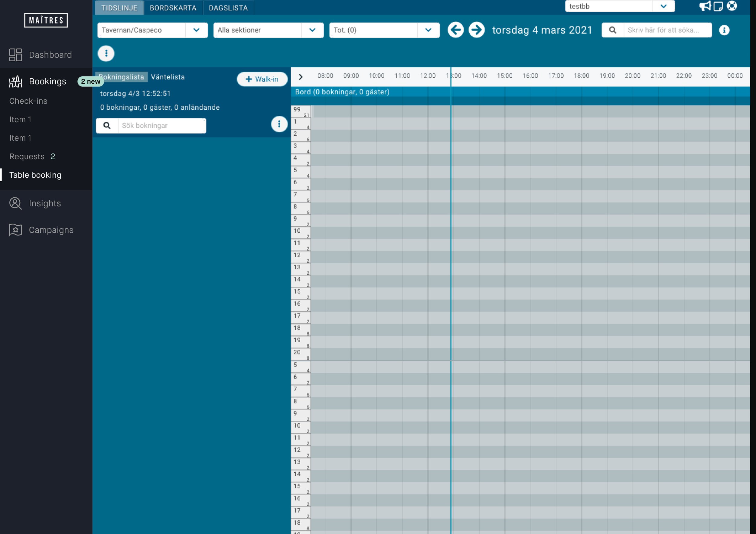The height and width of the screenshot is (534, 756).
Task: Click the 2 new badge on Bookings
Action: pos(90,81)
